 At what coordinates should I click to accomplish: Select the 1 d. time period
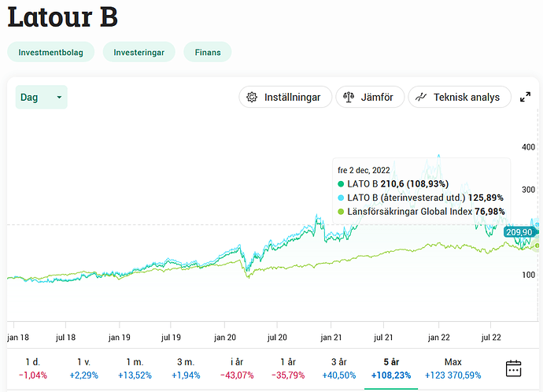point(33,368)
